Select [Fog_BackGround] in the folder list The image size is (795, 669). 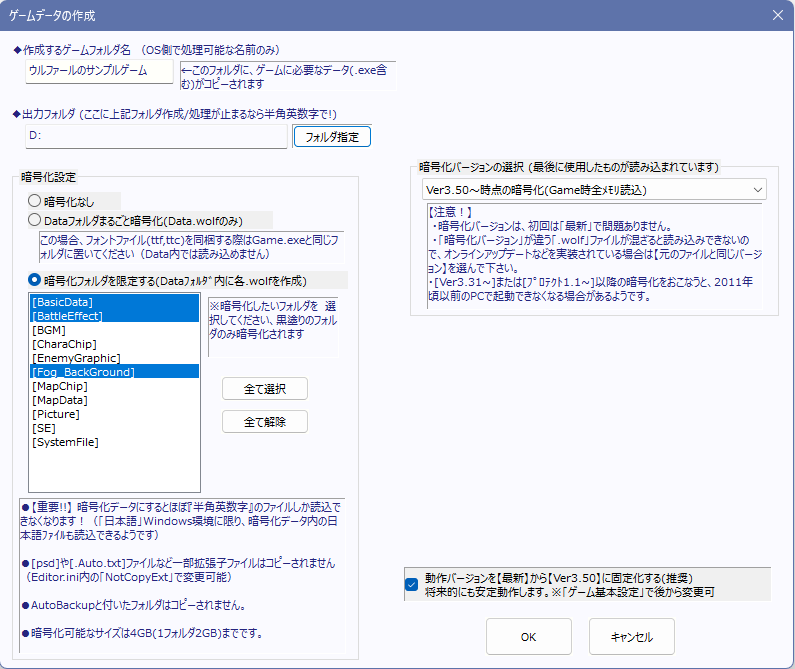[x=115, y=372]
